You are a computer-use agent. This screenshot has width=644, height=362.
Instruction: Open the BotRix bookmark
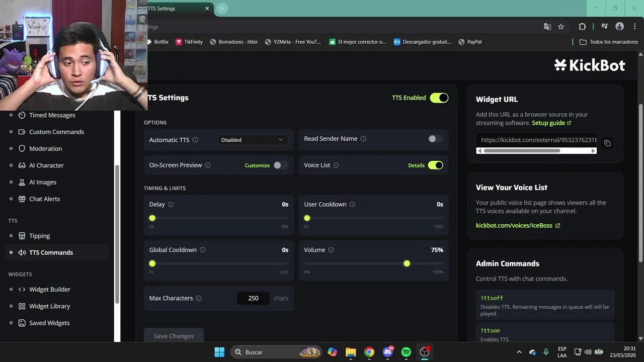[x=158, y=42]
